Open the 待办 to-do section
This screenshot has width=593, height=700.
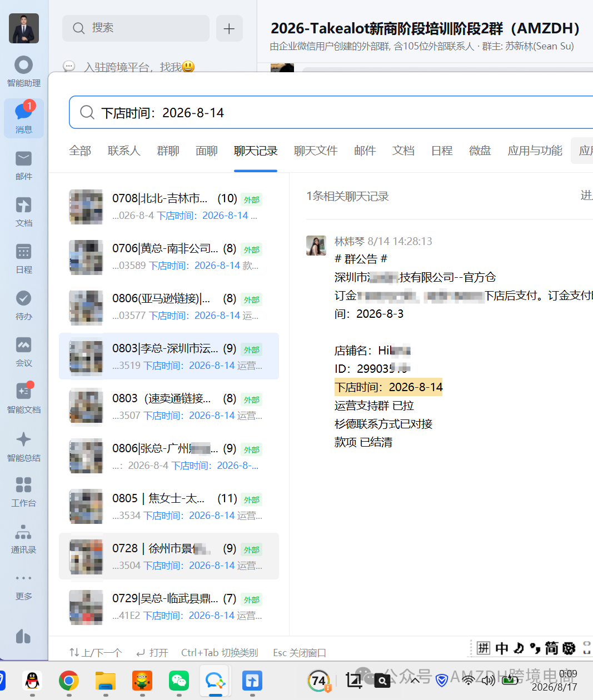tap(23, 306)
